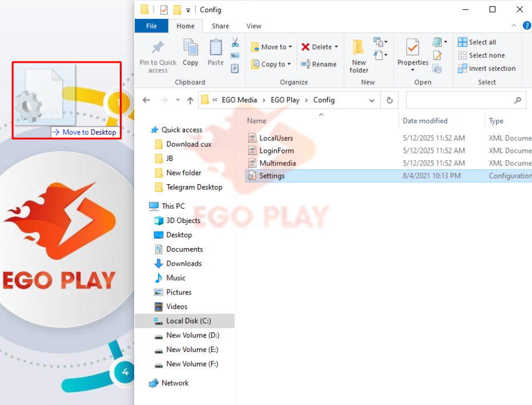Click the Pin to Quick access icon
This screenshot has width=532, height=405.
(x=158, y=47)
